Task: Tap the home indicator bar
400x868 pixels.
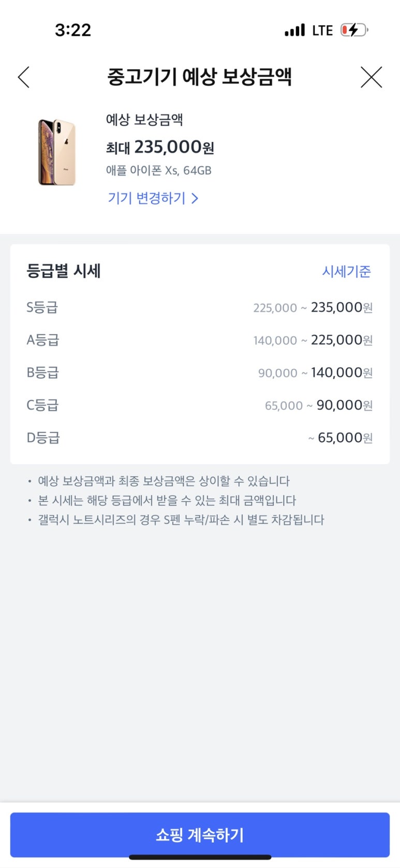Action: [200, 857]
